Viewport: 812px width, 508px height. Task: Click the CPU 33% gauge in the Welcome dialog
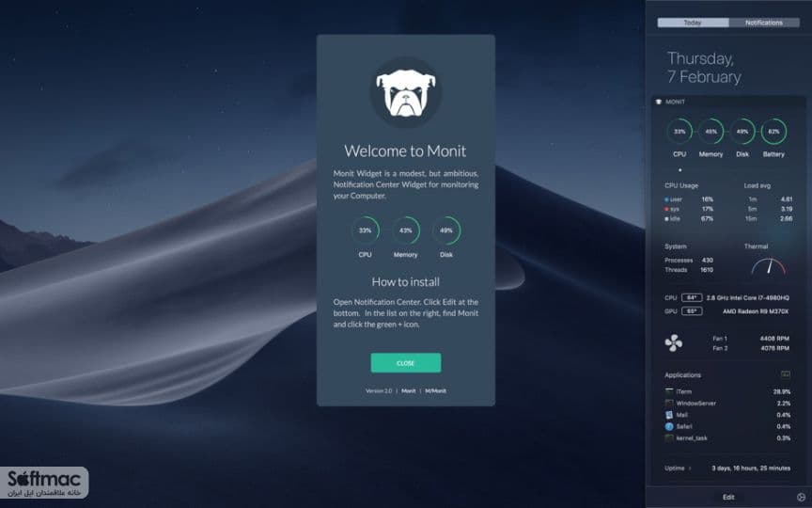pos(365,230)
